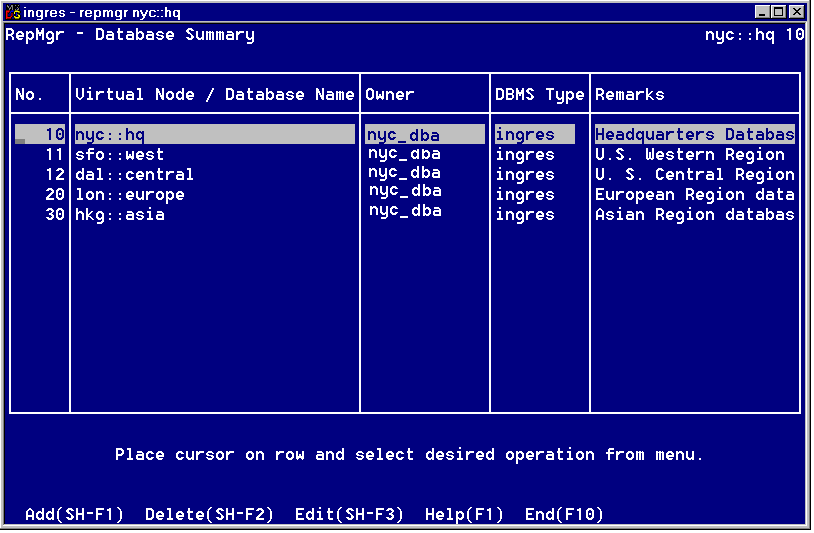814x533 pixels.
Task: Click European Region remarks cell
Action: [x=694, y=195]
